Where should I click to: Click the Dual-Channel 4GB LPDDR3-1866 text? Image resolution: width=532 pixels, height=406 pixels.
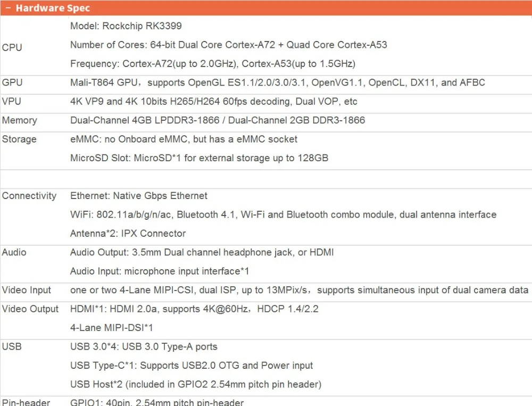coord(145,120)
